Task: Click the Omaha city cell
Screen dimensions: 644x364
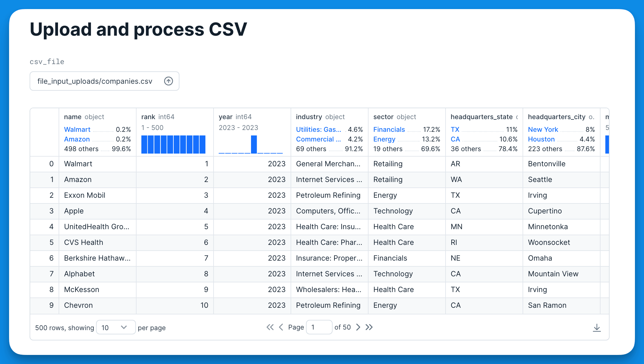Action: click(x=562, y=258)
